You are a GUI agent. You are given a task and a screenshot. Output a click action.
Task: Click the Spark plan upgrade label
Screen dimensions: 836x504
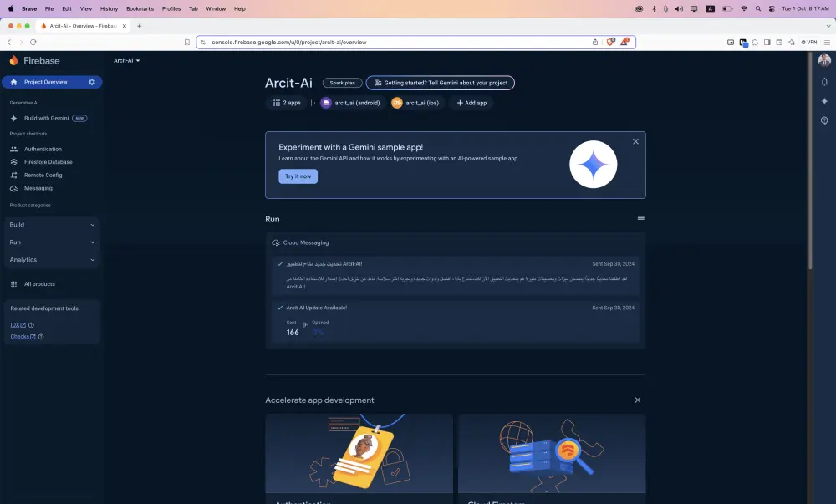tap(341, 83)
